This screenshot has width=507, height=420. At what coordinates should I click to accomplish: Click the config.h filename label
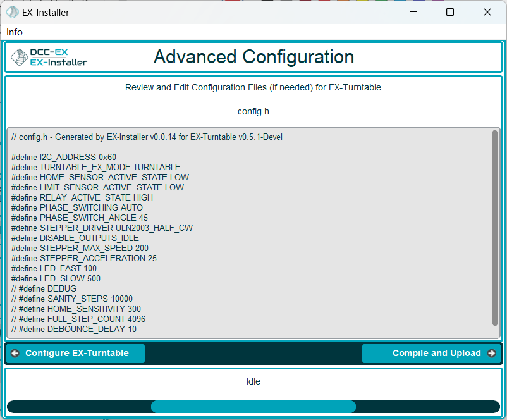pyautogui.click(x=253, y=111)
